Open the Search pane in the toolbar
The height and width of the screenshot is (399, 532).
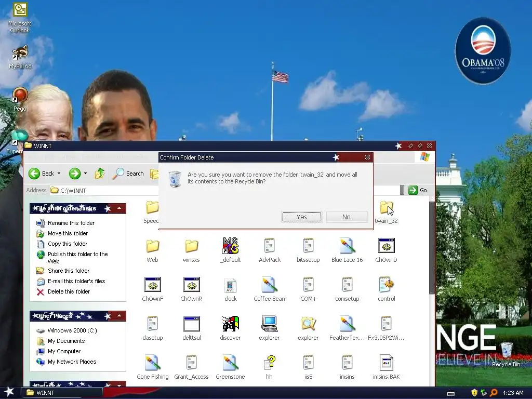129,174
